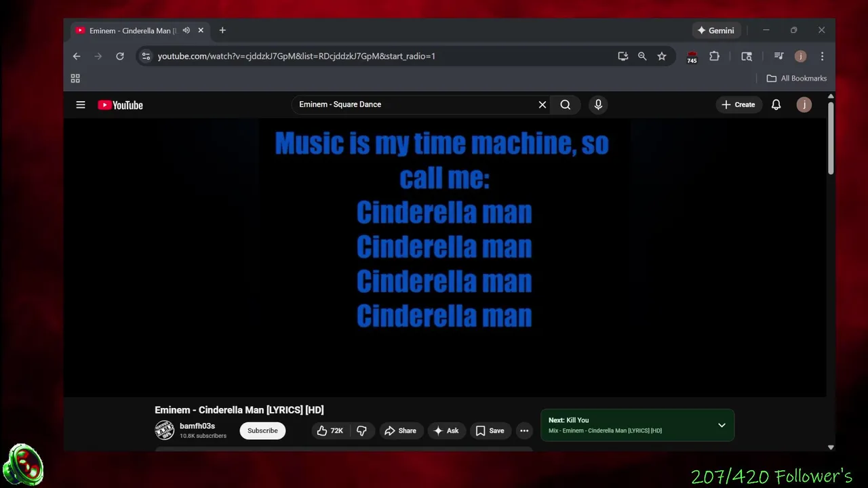Open Chrome profile avatar
The width and height of the screenshot is (868, 488).
[800, 56]
